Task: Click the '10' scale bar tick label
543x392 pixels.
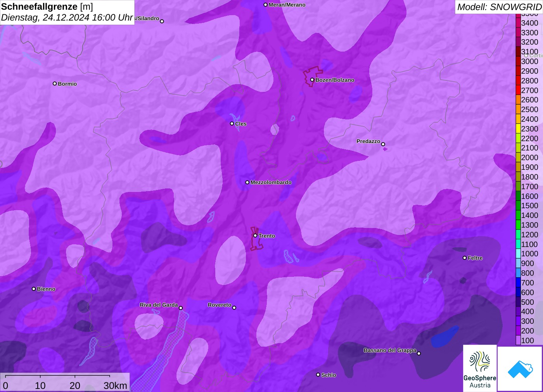Action: (40, 386)
